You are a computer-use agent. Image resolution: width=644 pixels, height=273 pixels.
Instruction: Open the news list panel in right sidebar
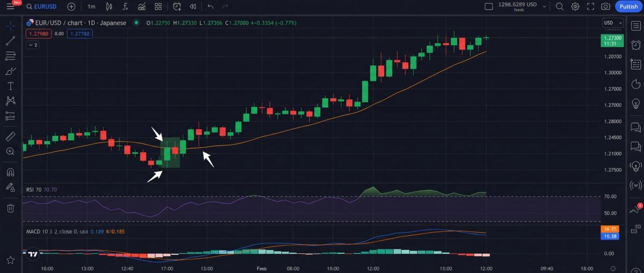point(636,64)
